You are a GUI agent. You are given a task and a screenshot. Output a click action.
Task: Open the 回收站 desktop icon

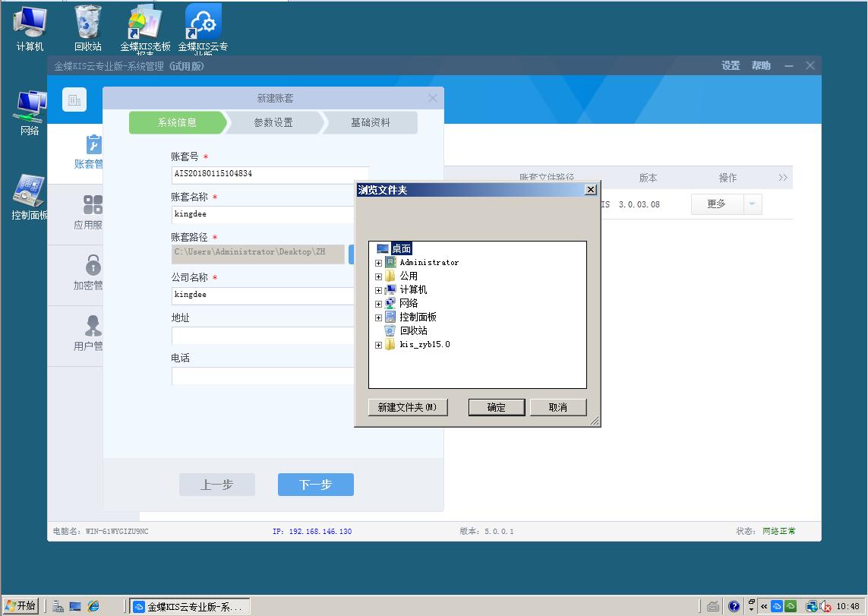[88, 27]
